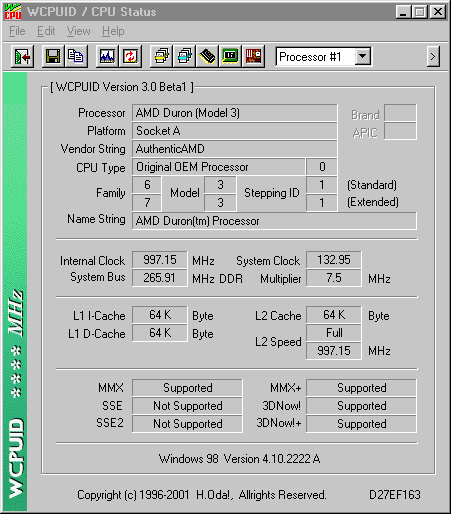Click the Multiplier value 7.5
This screenshot has height=514, width=451.
click(x=334, y=278)
